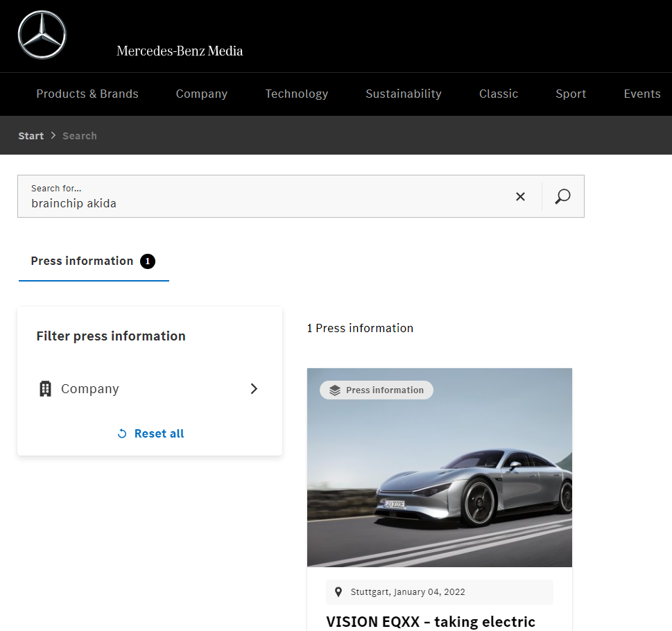Click the Mercedes-Benz star logo
This screenshot has height=631, width=672.
click(42, 35)
